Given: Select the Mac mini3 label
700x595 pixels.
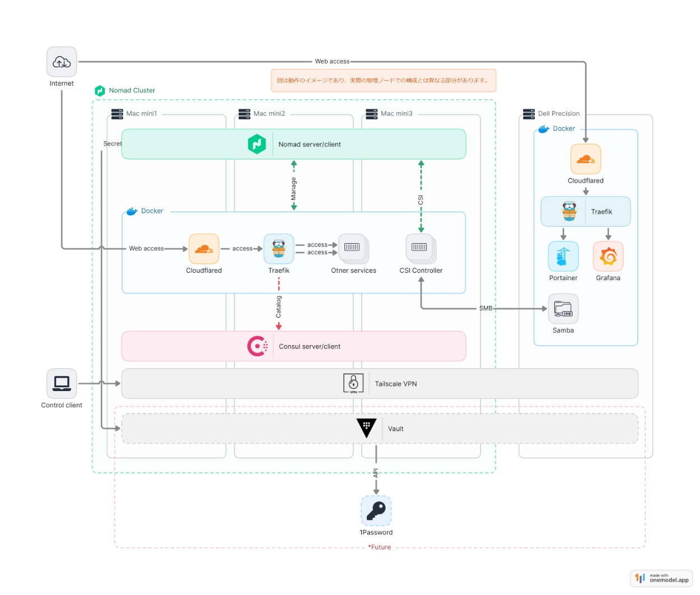Looking at the screenshot, I should tap(396, 114).
